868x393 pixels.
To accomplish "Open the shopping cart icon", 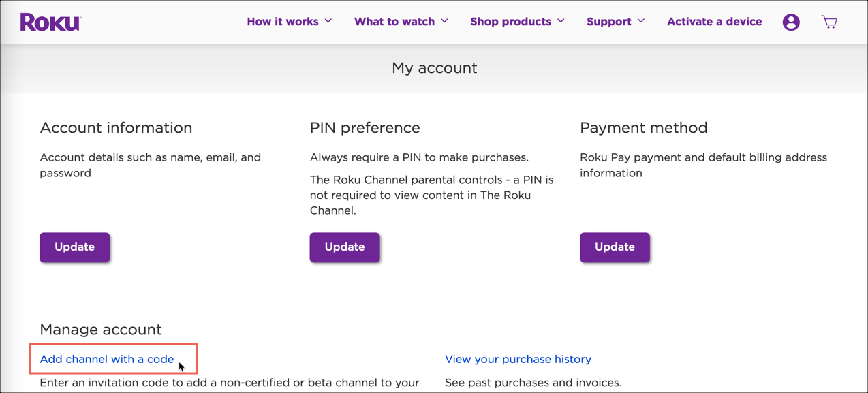I will pos(829,22).
